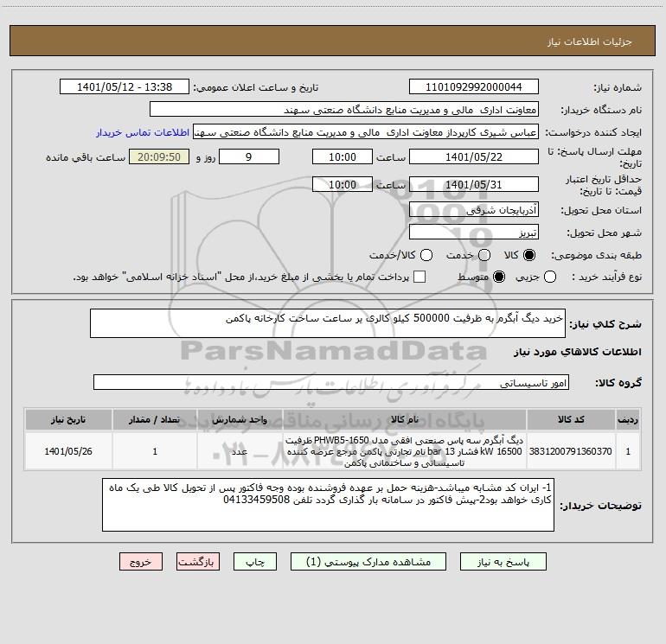Open مشاهده مدارک پیوستی (1) attachments
This screenshot has height=644, width=666.
(368, 562)
